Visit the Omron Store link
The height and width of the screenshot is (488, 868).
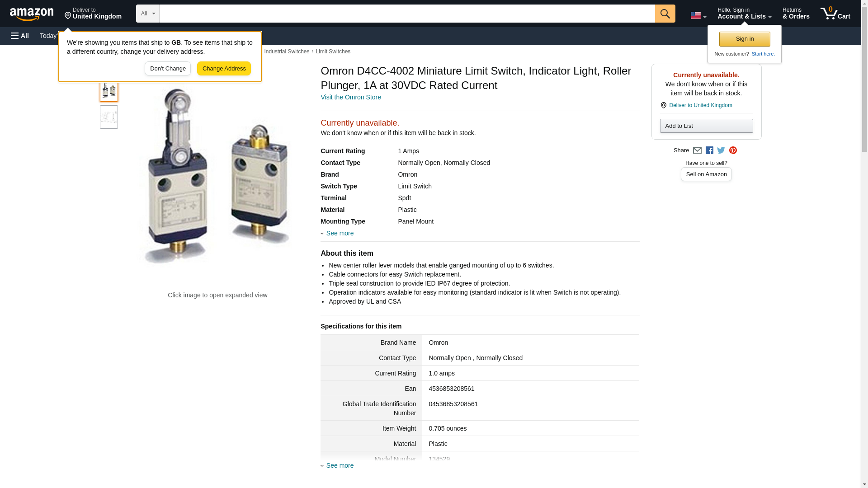tap(351, 97)
